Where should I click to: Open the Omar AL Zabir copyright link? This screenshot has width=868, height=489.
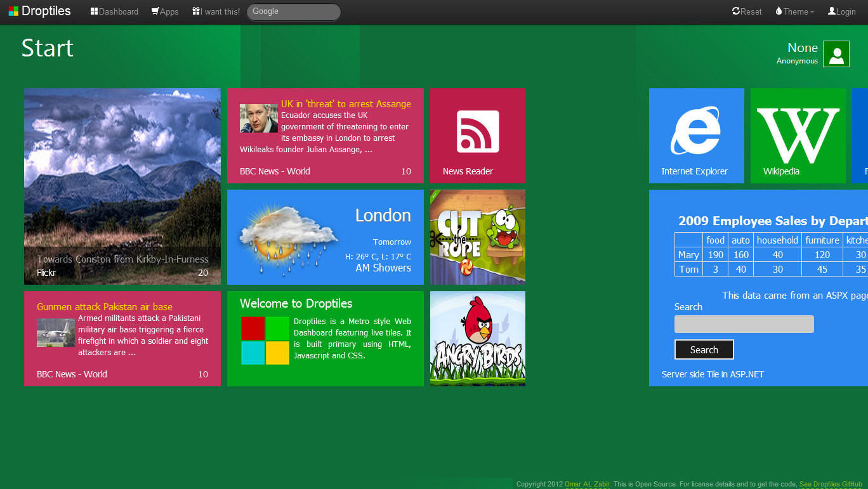[587, 484]
